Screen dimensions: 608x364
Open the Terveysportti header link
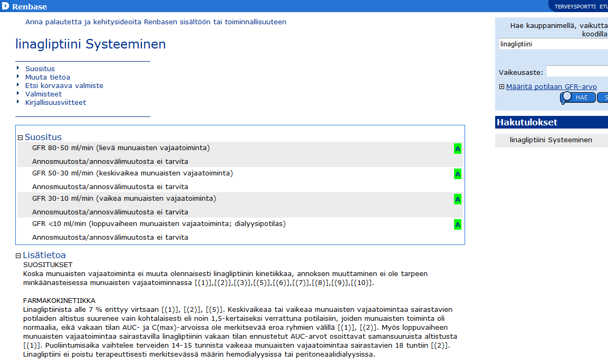(x=575, y=6)
